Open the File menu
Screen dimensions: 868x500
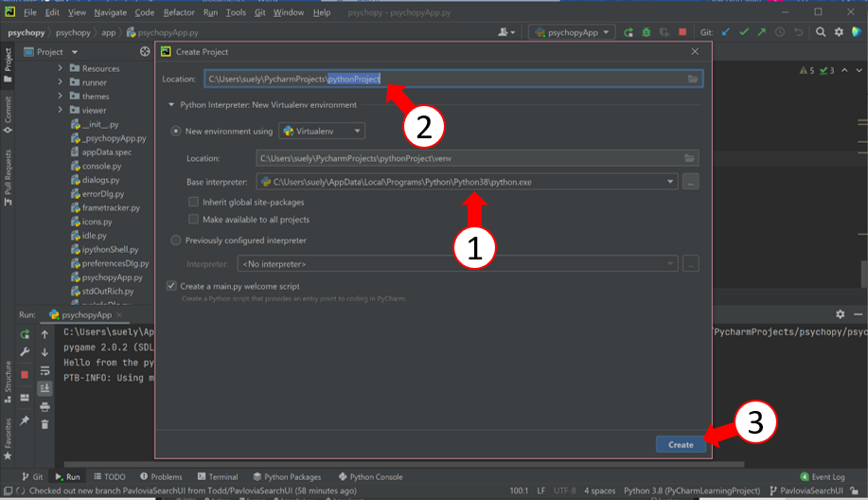[30, 12]
